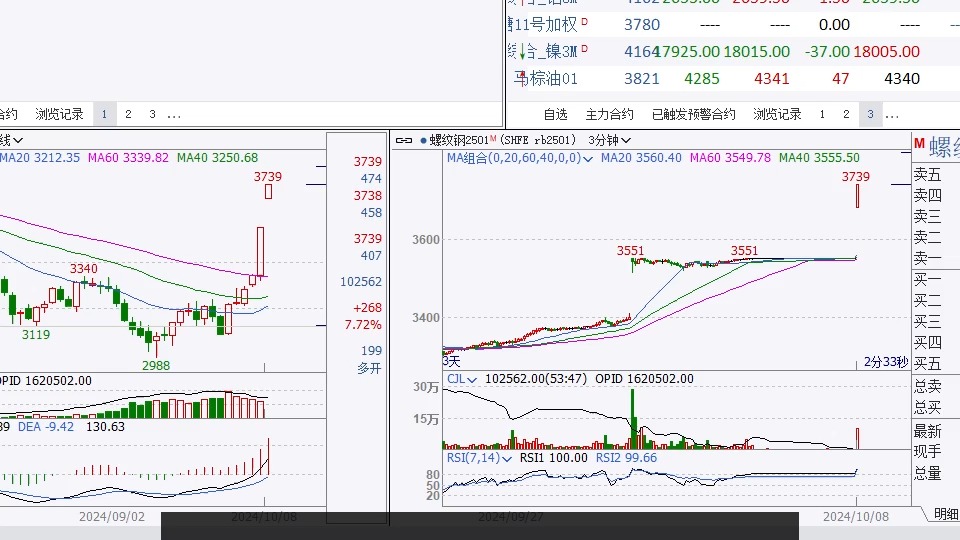Image resolution: width=960 pixels, height=540 pixels.
Task: Click the D marker beside 镍3M
Action: pyautogui.click(x=584, y=50)
